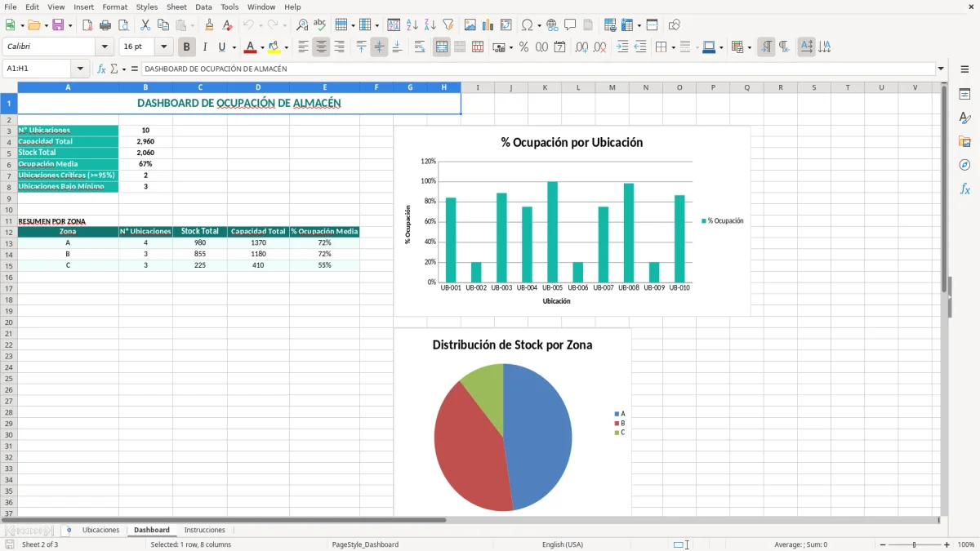Viewport: 980px width, 551px height.
Task: Open the File menu
Action: (x=11, y=7)
